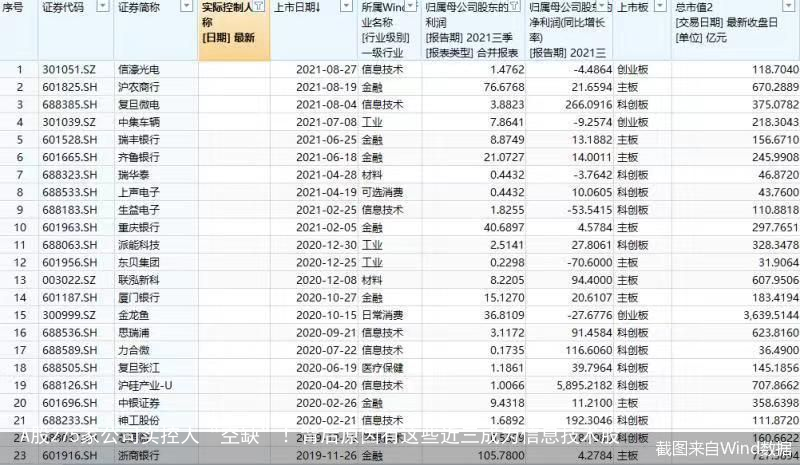Click growth rate value -70.6000
Screen dimensions: 800x465
(x=589, y=262)
